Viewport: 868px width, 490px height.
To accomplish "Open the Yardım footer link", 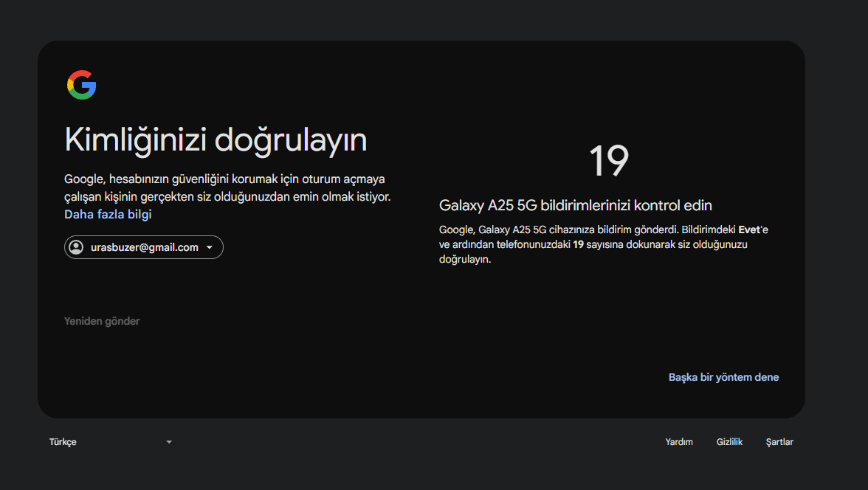I will tap(679, 442).
